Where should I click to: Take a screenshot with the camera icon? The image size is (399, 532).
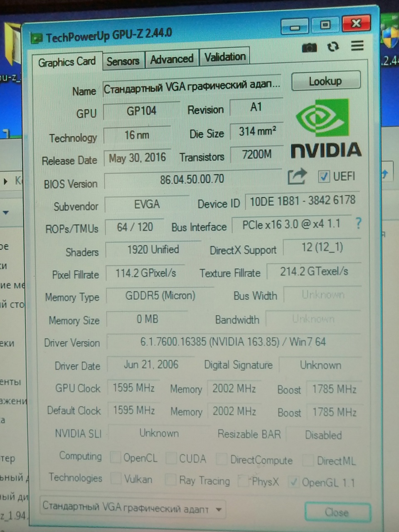coord(309,48)
